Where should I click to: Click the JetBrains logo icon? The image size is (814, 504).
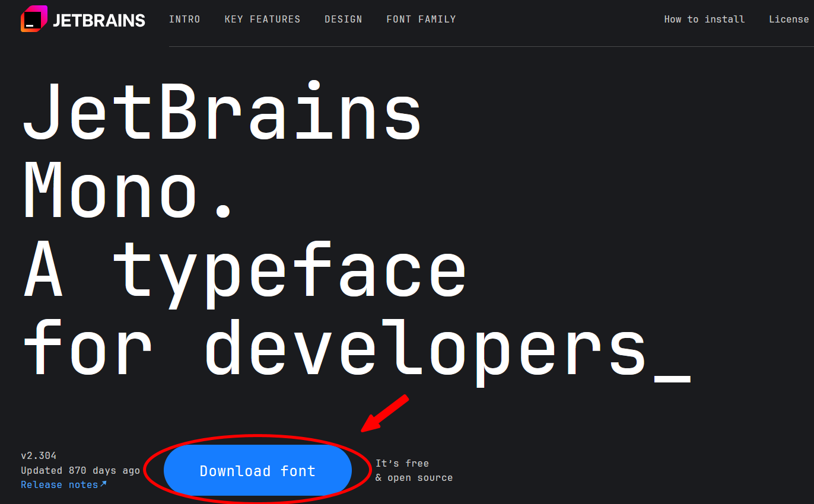(34, 19)
